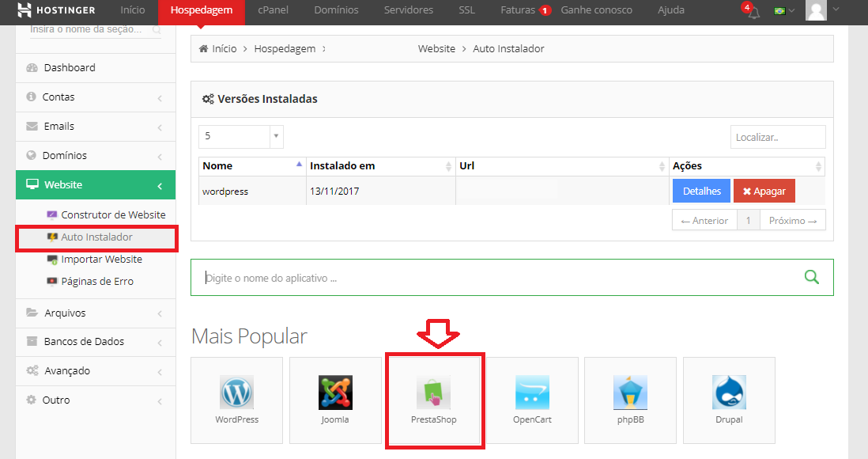The width and height of the screenshot is (868, 459).
Task: Select the OpenCart app icon
Action: pyautogui.click(x=532, y=393)
